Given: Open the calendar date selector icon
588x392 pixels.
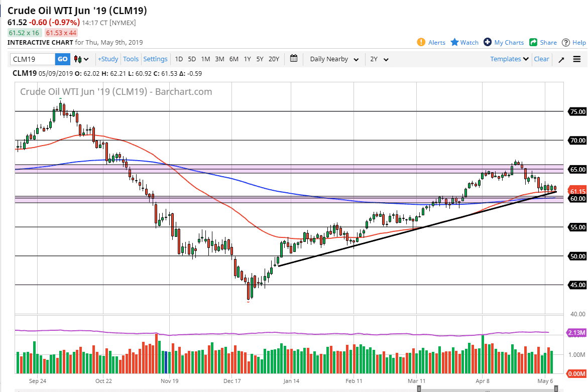Looking at the screenshot, I should click(294, 59).
